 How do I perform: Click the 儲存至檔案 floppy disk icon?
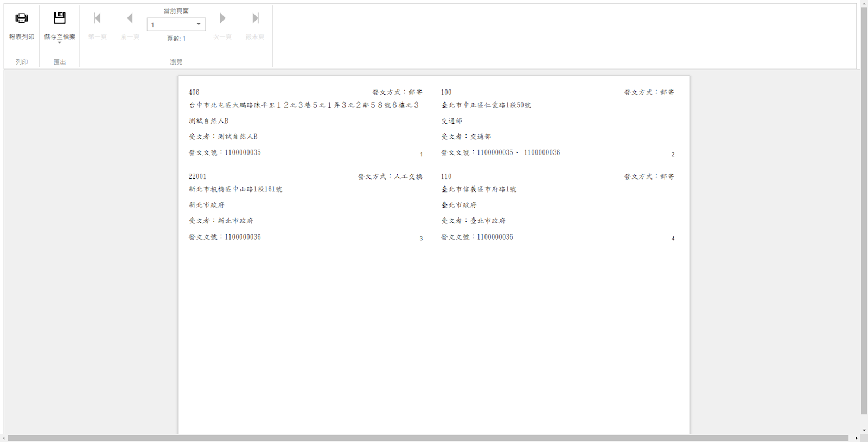click(x=60, y=18)
